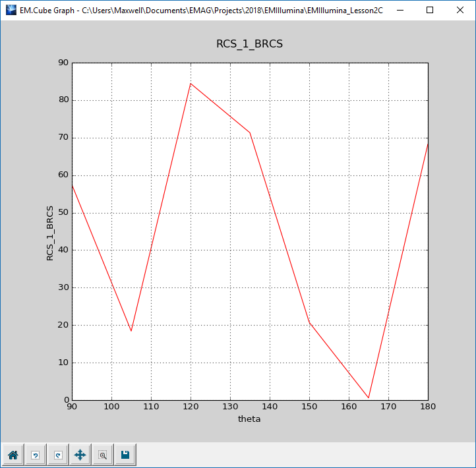Click the curve point at theta 135
476x468 pixels.
click(250, 132)
